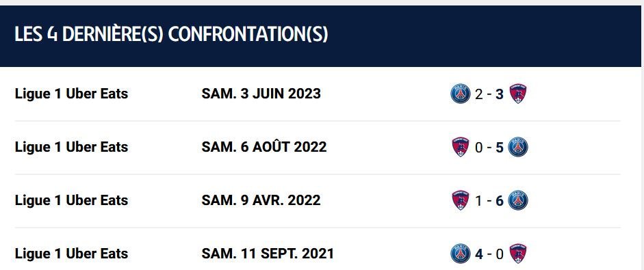Click Ligue 1 Uber Eats in first row

[71, 94]
